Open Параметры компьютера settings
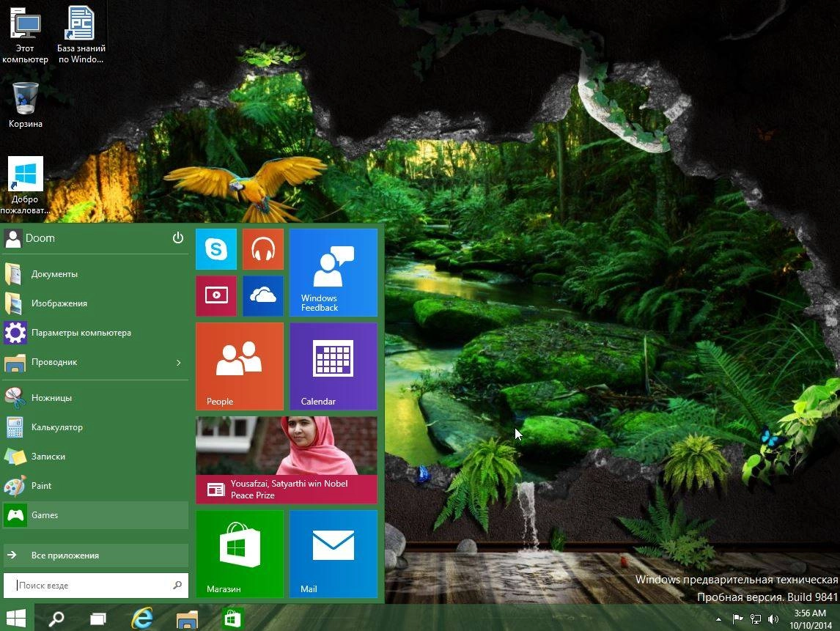 95,333
